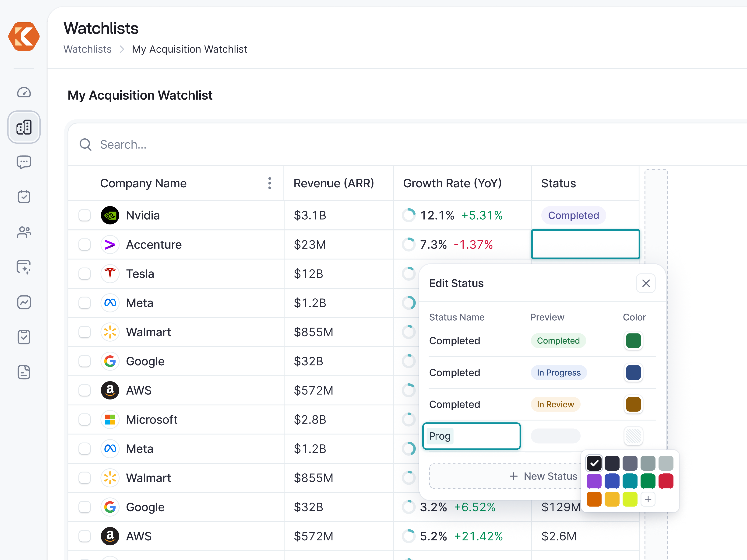This screenshot has height=560, width=747.
Task: Pick the selected black color swatch
Action: (x=594, y=463)
